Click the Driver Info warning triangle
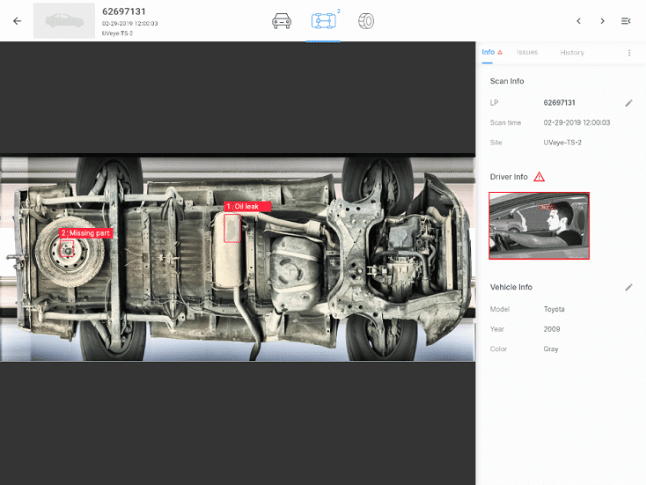Screen dimensions: 646x485 pyautogui.click(x=539, y=177)
